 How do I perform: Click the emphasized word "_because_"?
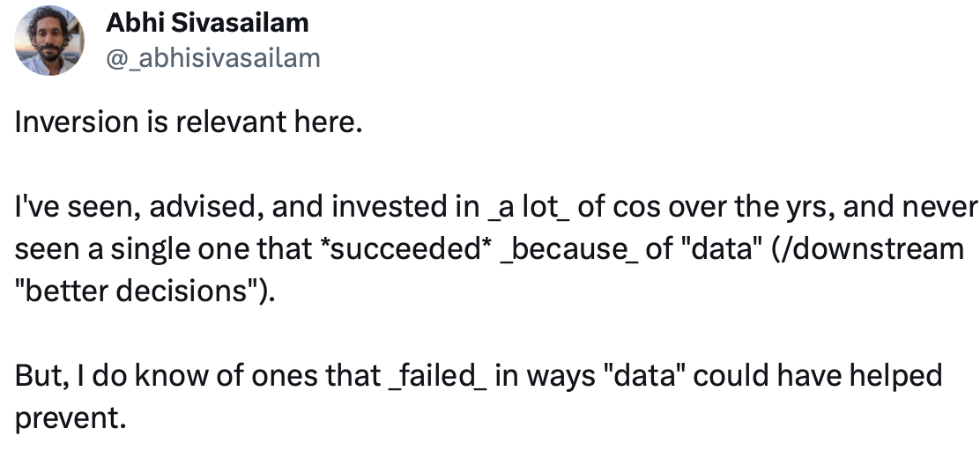(569, 249)
